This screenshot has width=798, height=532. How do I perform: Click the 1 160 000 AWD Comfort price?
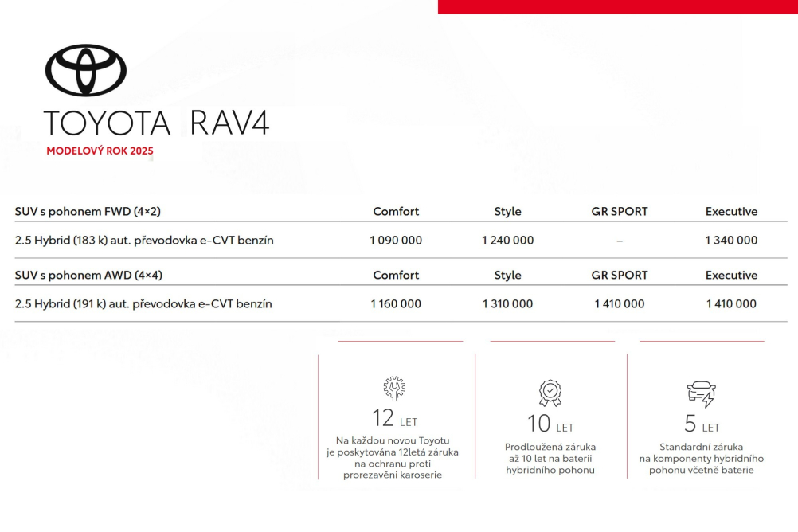[x=396, y=304]
